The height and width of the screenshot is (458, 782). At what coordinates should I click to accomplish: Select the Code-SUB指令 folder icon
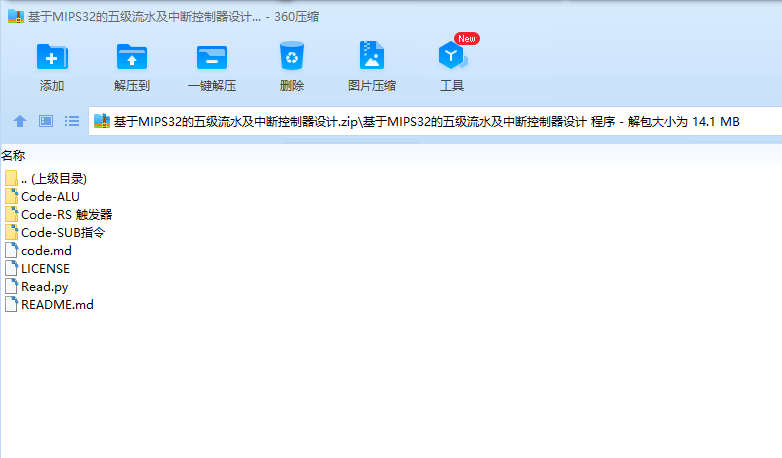(11, 232)
